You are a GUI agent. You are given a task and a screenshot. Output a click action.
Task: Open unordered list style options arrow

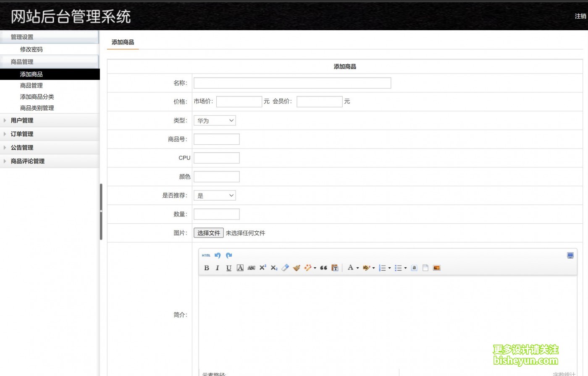(x=405, y=268)
